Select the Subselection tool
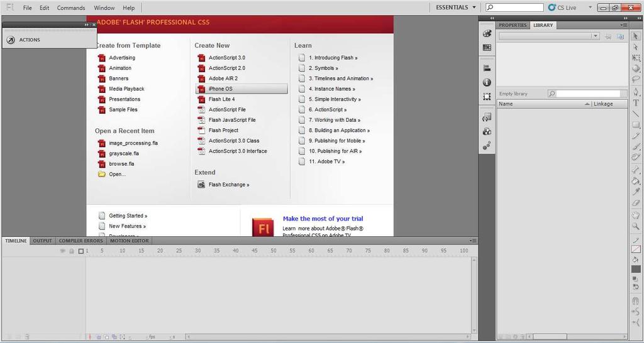This screenshot has width=644, height=343. (636, 48)
